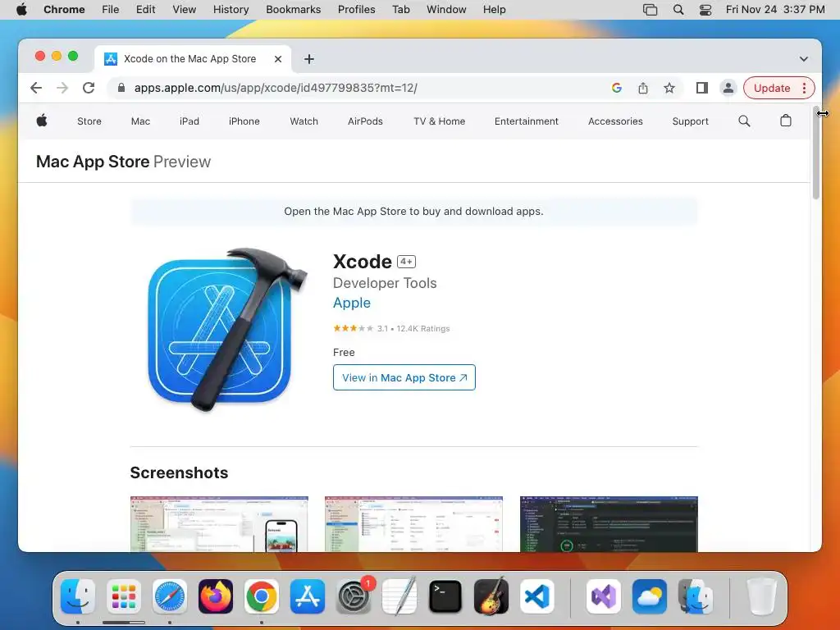Open the Tab menu
Screen dimensions: 840x630
[400, 9]
